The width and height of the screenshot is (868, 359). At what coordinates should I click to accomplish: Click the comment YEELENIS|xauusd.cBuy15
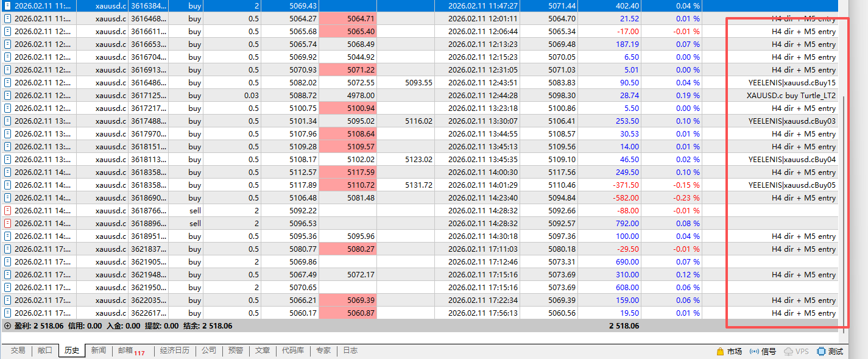coord(792,82)
